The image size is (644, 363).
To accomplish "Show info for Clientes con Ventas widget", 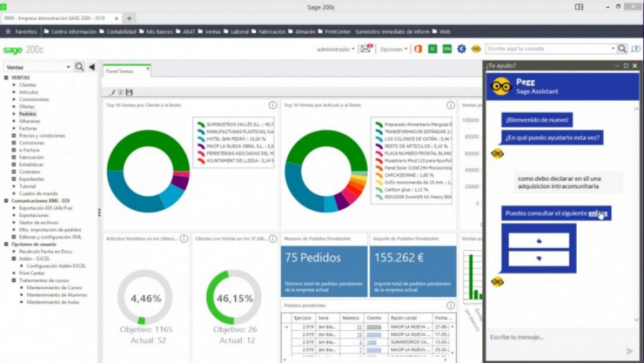I will [273, 238].
